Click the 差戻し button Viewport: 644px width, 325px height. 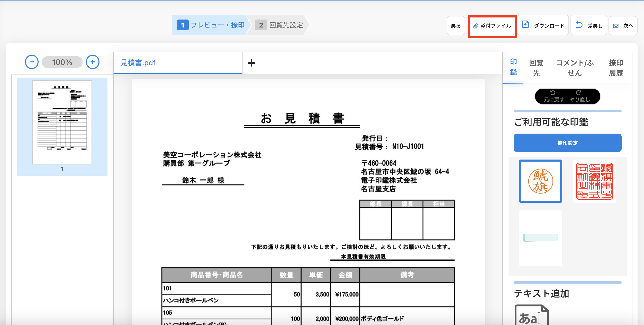[589, 25]
